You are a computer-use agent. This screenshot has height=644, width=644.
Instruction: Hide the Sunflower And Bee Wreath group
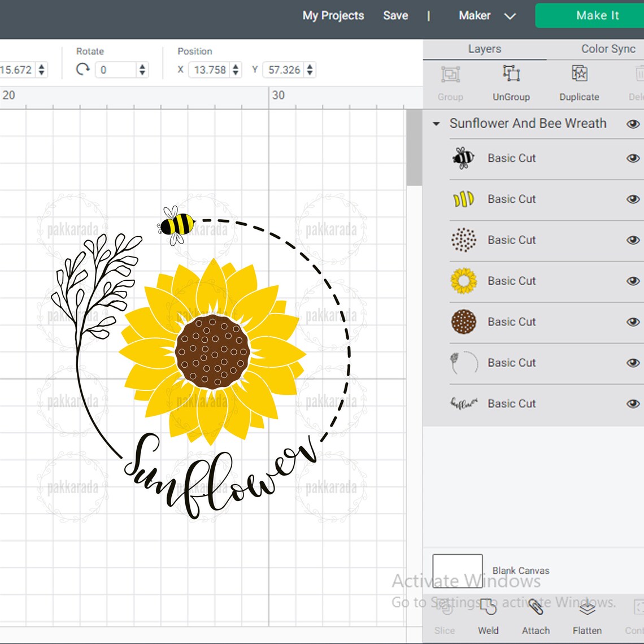click(x=633, y=124)
